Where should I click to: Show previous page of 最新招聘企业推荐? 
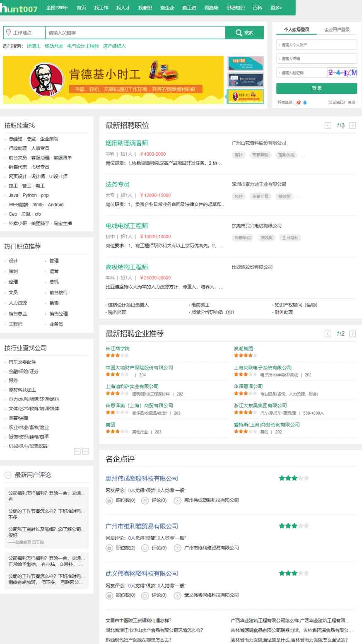(328, 334)
